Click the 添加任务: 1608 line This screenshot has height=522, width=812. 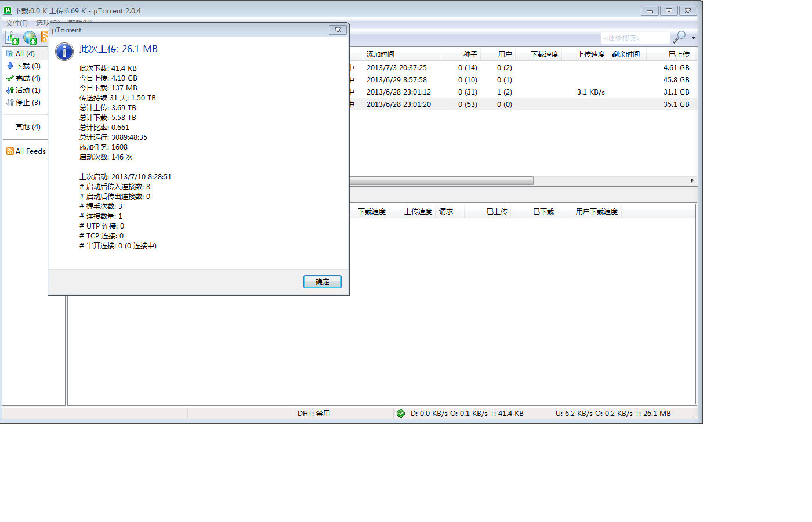104,147
